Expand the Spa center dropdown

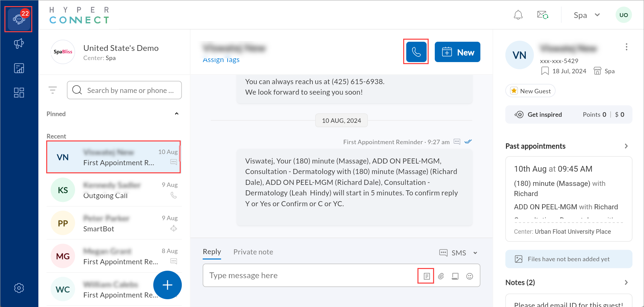click(x=587, y=15)
